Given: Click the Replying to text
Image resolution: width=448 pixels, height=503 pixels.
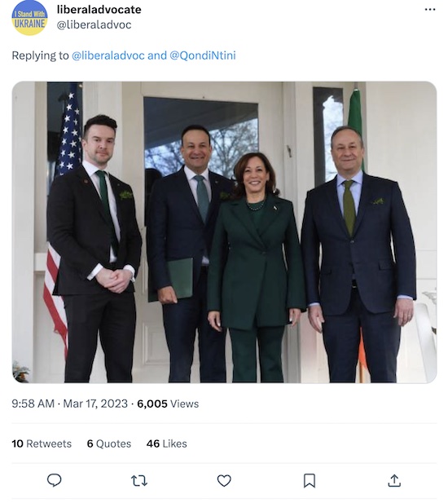Looking at the screenshot, I should click(41, 55).
